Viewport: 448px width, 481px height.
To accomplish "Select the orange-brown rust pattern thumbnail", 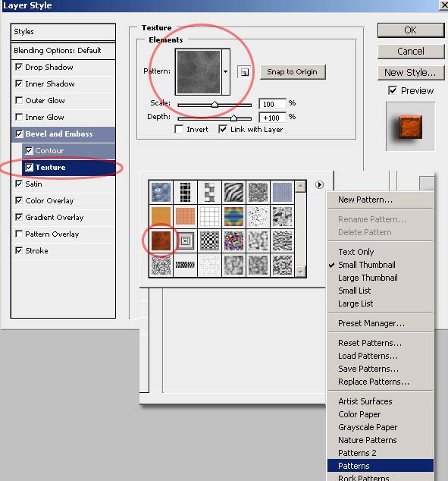I will 161,241.
